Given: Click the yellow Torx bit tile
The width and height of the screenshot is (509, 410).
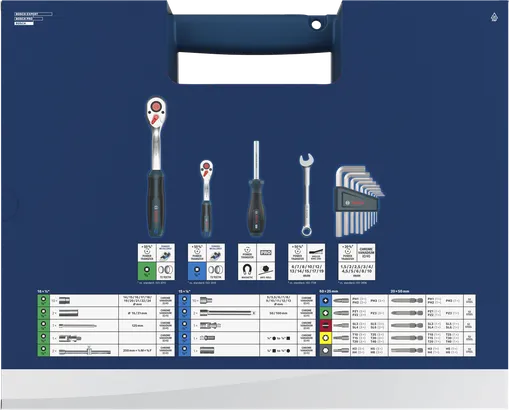Looking at the screenshot, I should 326,338.
